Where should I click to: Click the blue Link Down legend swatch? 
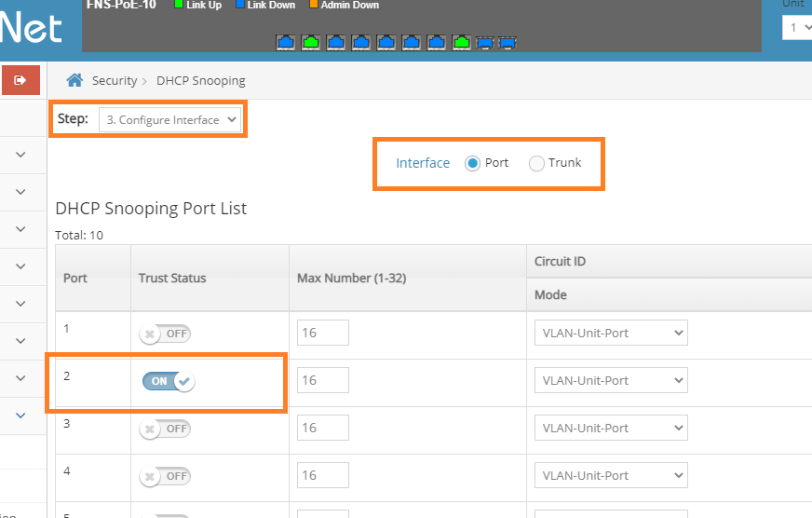(239, 4)
